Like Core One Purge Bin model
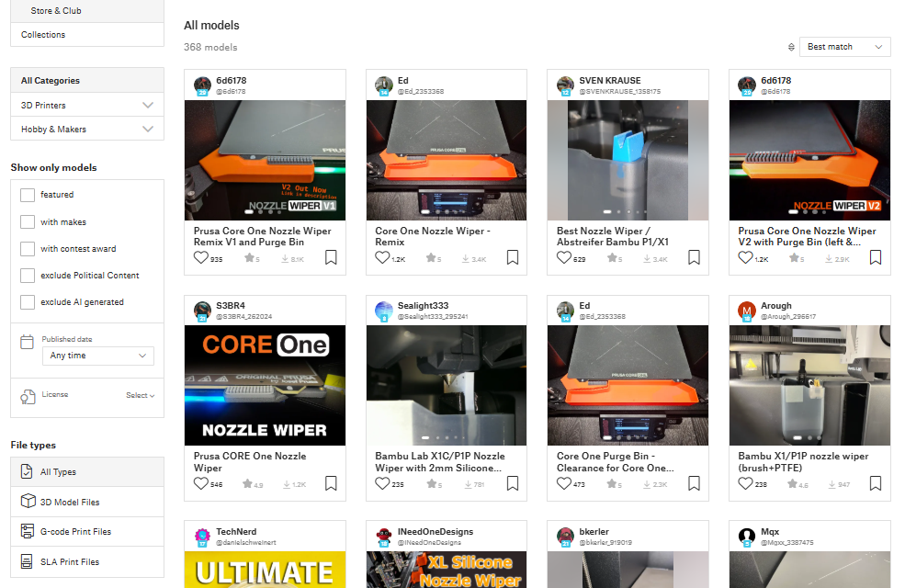 (564, 483)
